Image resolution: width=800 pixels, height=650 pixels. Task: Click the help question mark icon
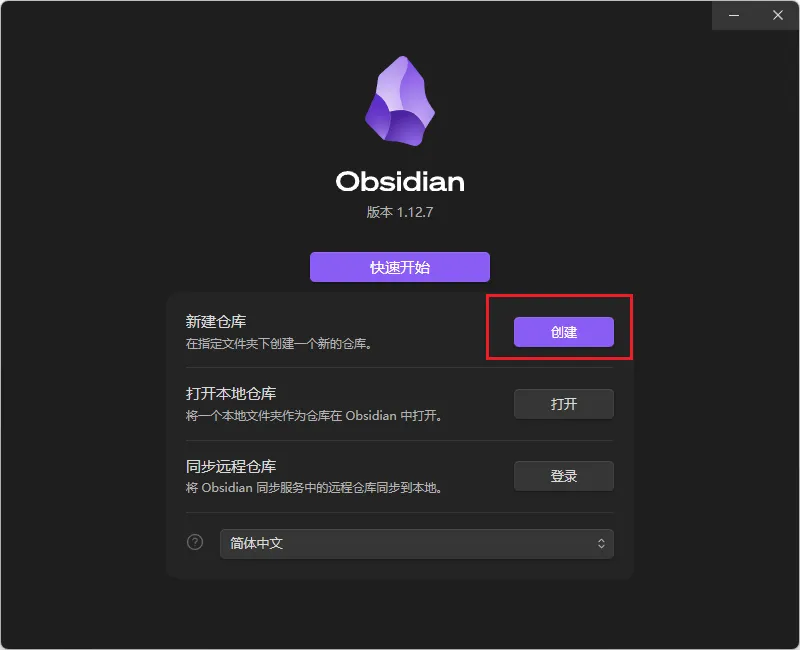(195, 542)
